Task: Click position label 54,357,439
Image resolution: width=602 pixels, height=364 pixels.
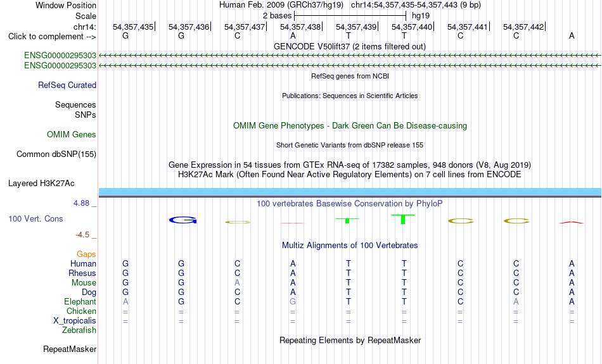Action: click(x=356, y=27)
